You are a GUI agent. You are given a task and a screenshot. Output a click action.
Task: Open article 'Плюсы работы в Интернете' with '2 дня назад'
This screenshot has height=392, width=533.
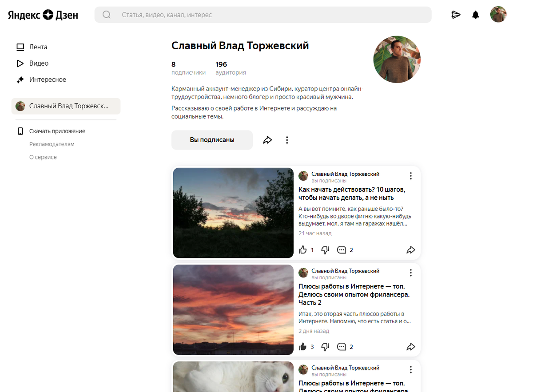[354, 294]
